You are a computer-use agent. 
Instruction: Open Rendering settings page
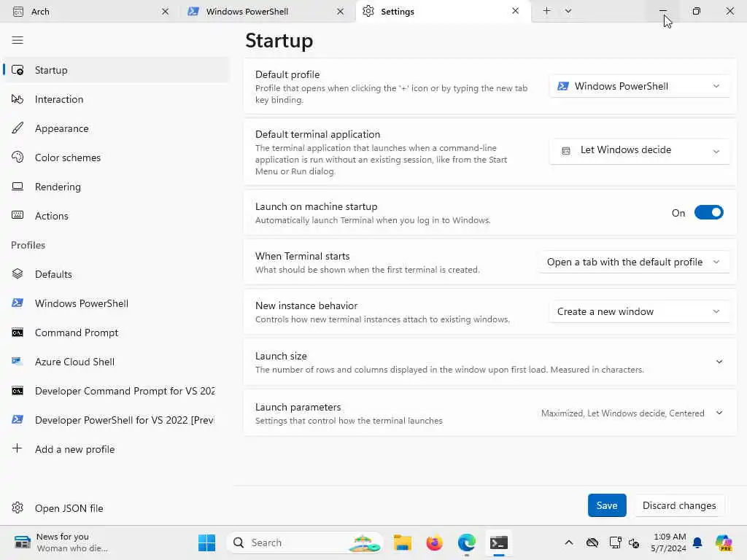tap(58, 187)
